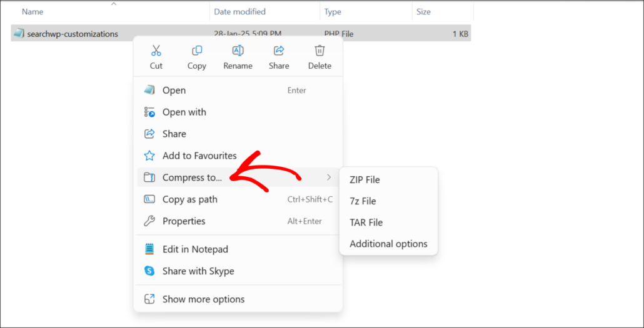Select the Share menu entry below Open with
Screen dimensions: 644x328
[x=238, y=134]
